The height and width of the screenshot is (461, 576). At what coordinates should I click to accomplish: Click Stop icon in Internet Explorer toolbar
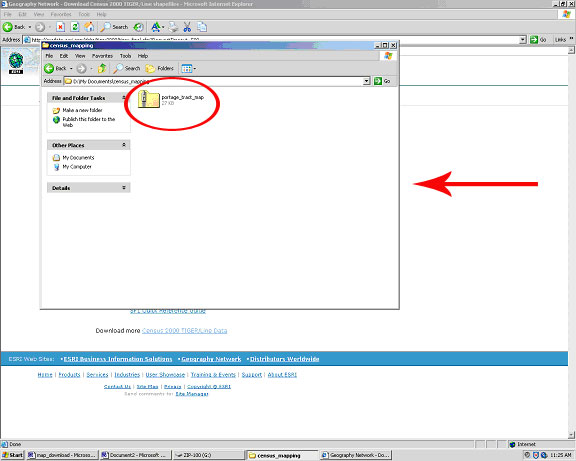(x=61, y=27)
